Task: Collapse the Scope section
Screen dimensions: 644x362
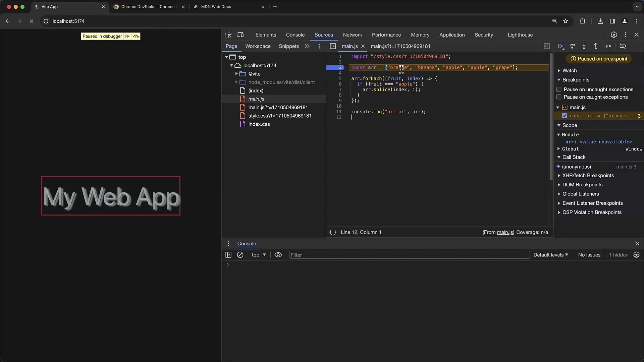Action: coord(570,125)
